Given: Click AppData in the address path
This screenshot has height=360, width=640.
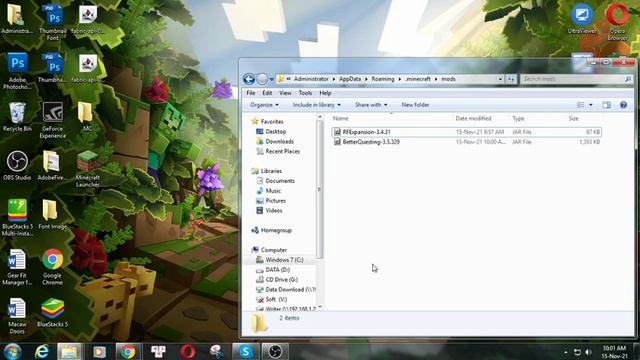Looking at the screenshot, I should tap(350, 79).
